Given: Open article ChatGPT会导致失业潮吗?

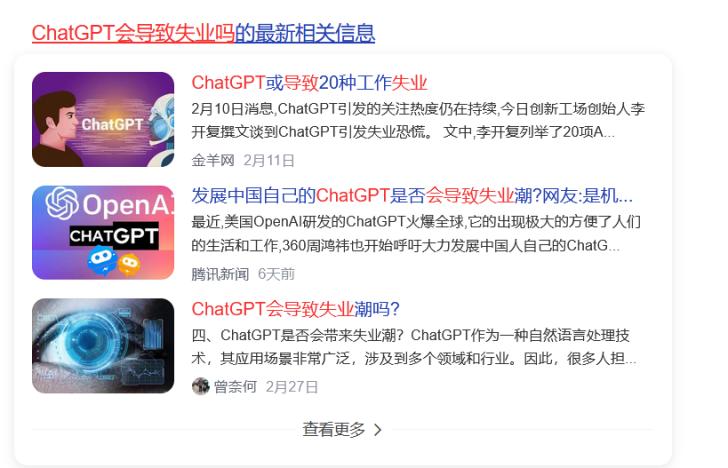Looking at the screenshot, I should pyautogui.click(x=295, y=309).
